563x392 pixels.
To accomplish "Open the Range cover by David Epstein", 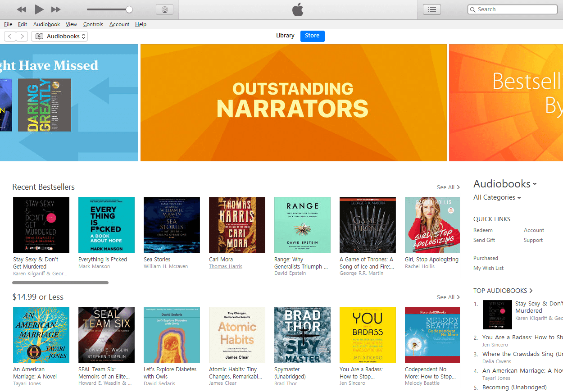I will pos(302,225).
